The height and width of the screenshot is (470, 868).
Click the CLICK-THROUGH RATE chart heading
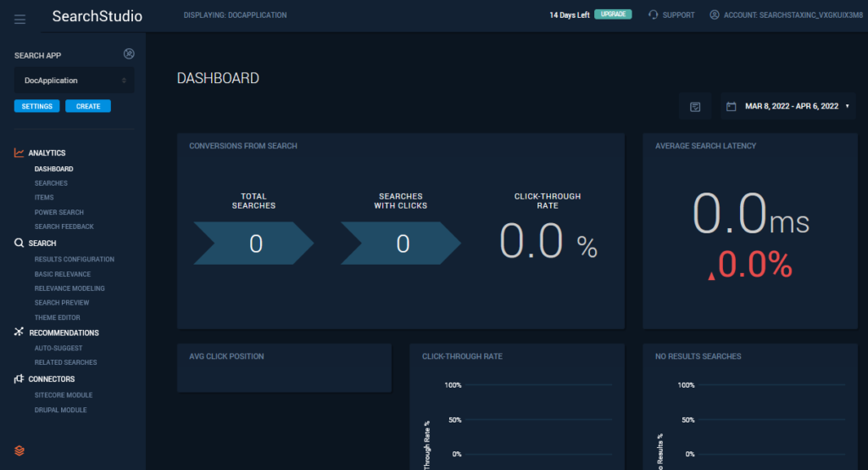(x=462, y=356)
